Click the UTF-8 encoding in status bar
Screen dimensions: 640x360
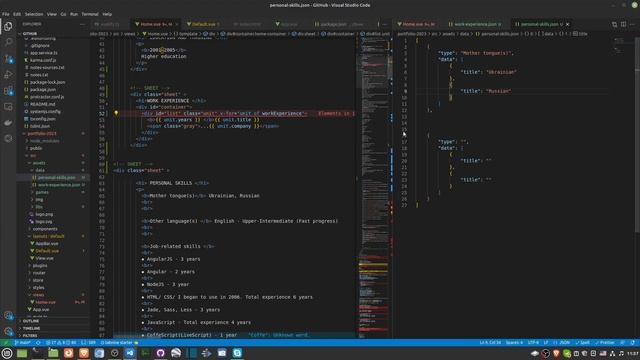click(x=533, y=342)
